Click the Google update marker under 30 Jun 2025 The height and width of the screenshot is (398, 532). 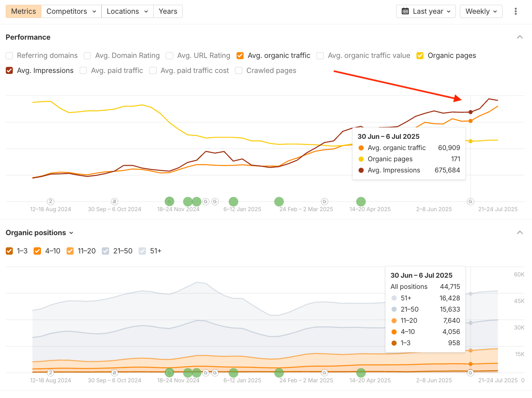click(x=470, y=202)
